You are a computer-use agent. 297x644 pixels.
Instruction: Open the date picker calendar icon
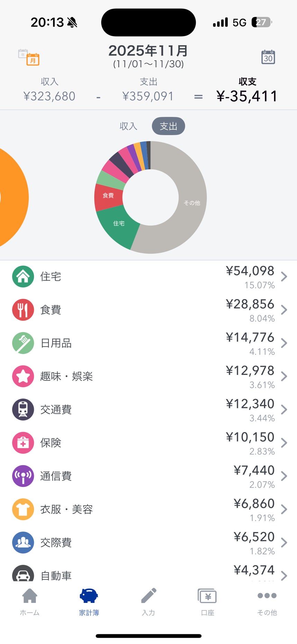click(268, 57)
